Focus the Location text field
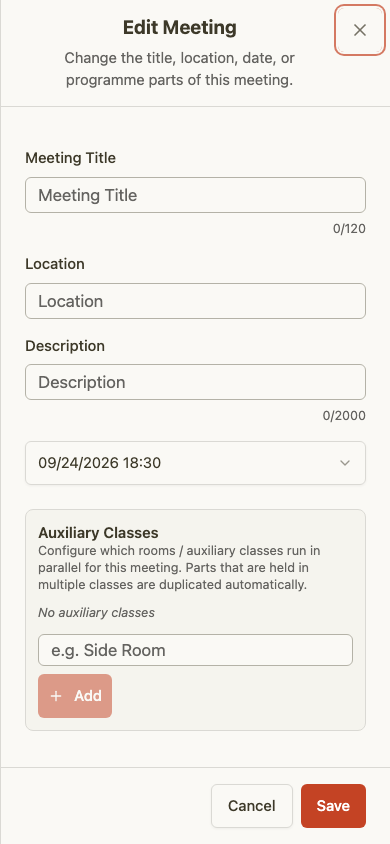Viewport: 390px width, 844px height. (x=195, y=301)
